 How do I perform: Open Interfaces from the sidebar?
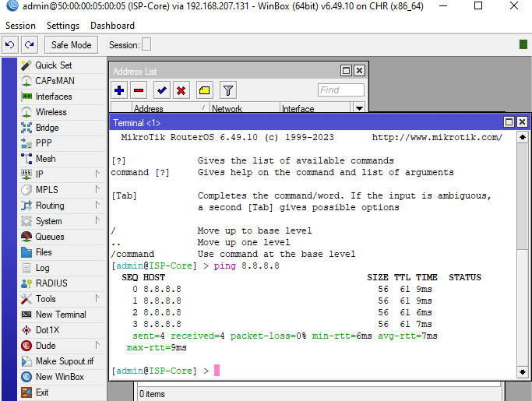(x=53, y=97)
